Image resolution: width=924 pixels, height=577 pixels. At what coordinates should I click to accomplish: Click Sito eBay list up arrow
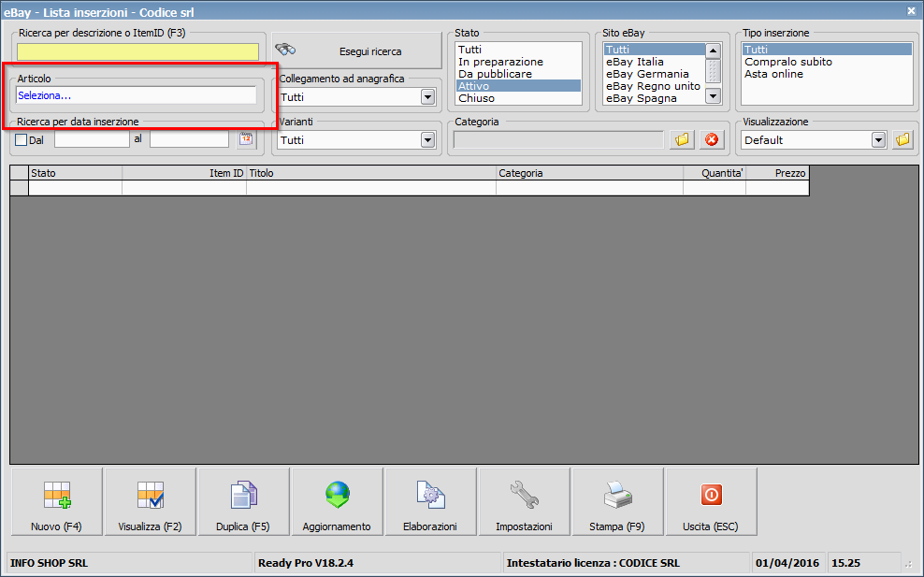713,50
